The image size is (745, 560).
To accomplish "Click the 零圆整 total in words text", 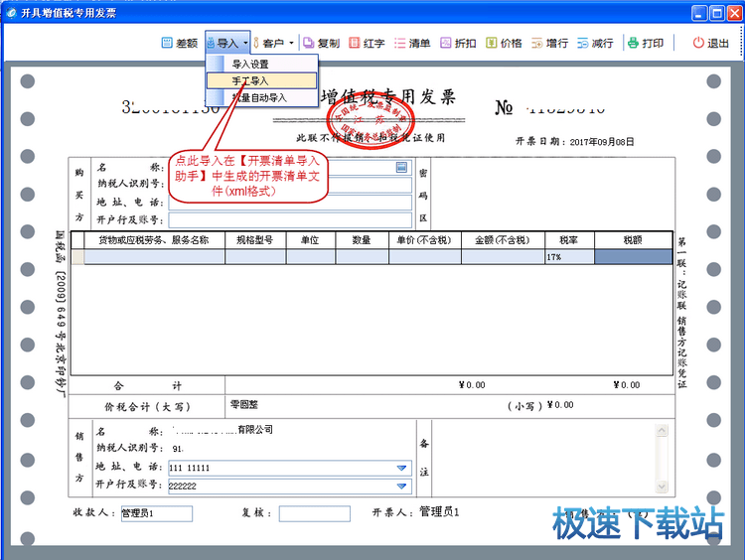I will 244,405.
